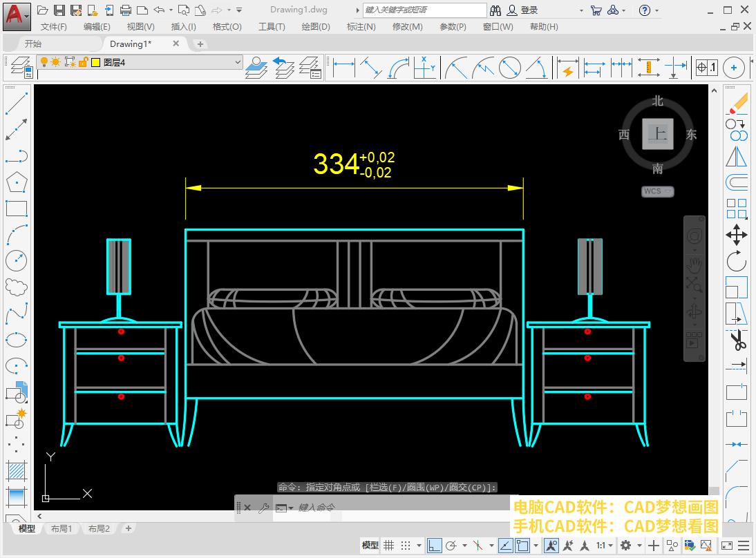Screen dimensions: 756x558
Task: Pick the Revision Cloud tool
Action: (16, 287)
